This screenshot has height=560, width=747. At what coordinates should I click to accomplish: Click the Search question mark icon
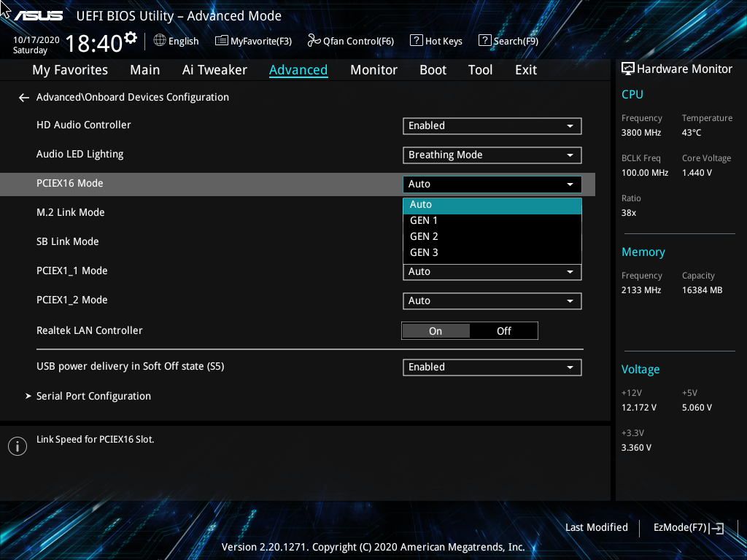click(484, 41)
